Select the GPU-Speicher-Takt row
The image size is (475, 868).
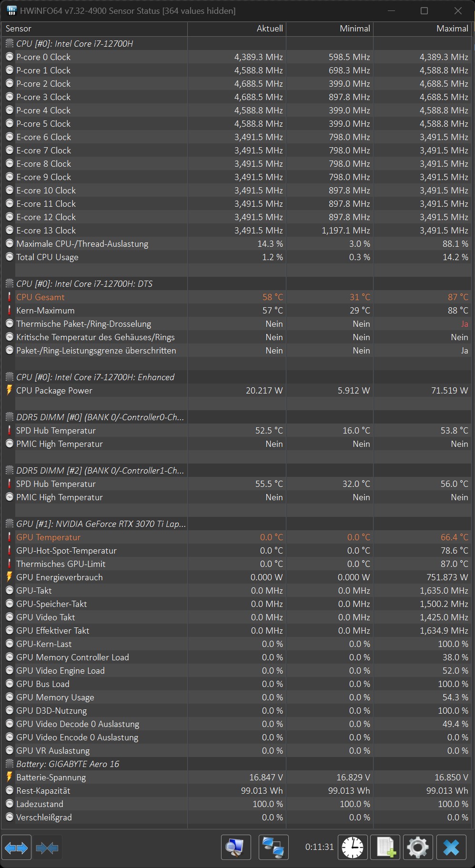coord(237,604)
